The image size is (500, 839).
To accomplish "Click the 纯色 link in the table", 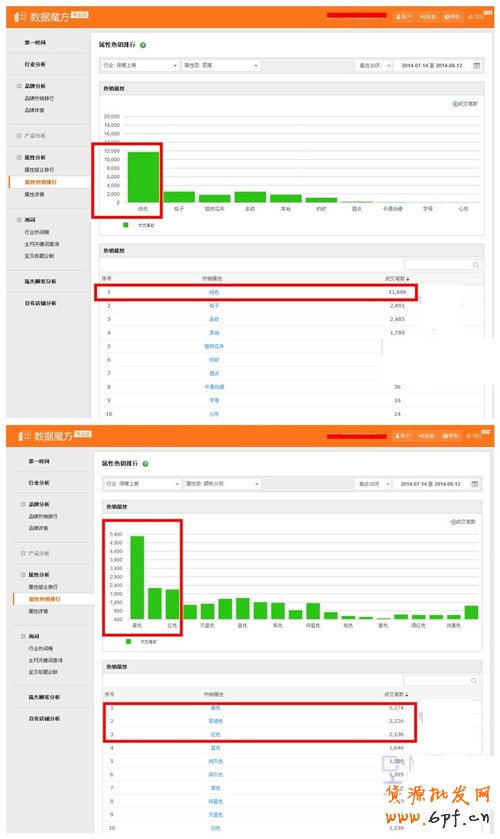I will 214,292.
